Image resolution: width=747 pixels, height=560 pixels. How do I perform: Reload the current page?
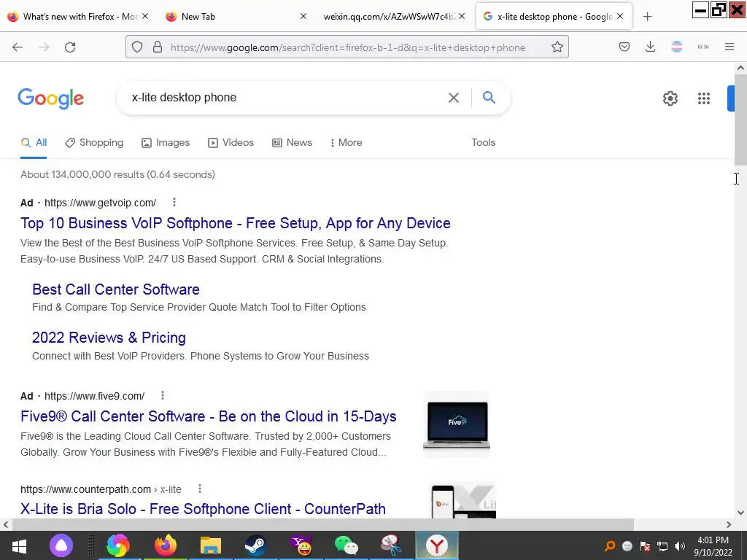click(x=70, y=47)
